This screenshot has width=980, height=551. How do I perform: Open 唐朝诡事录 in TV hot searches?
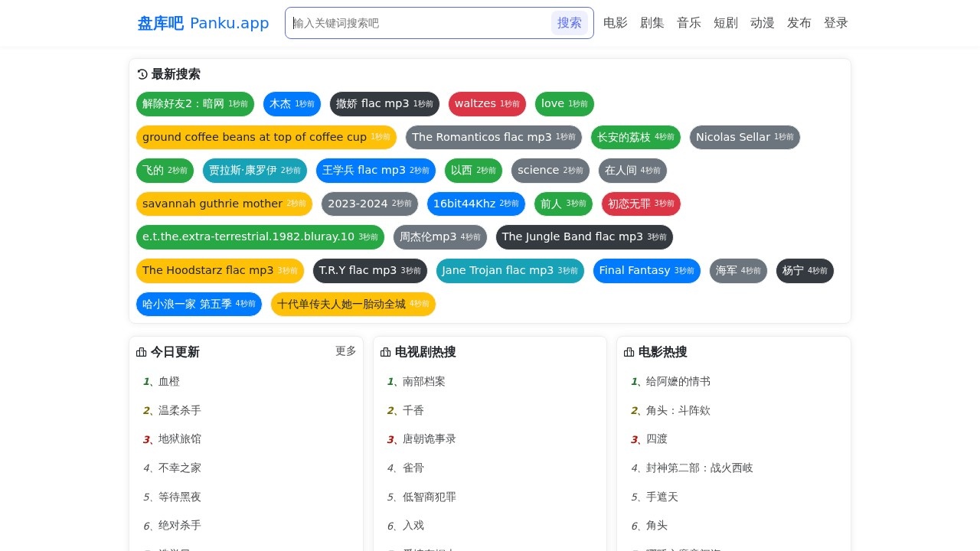coord(430,439)
